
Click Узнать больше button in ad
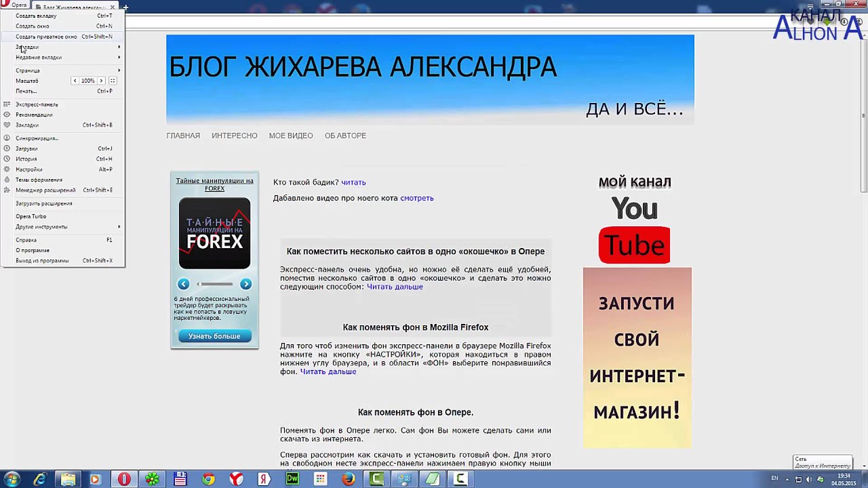[x=214, y=336]
